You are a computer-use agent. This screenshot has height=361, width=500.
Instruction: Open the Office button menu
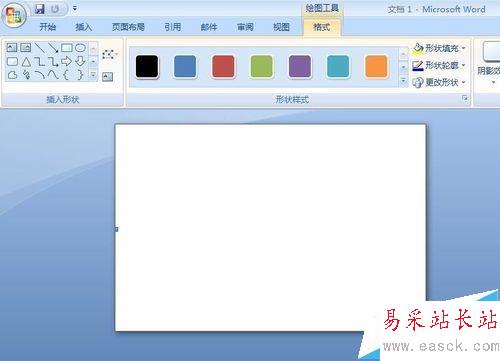pos(14,16)
